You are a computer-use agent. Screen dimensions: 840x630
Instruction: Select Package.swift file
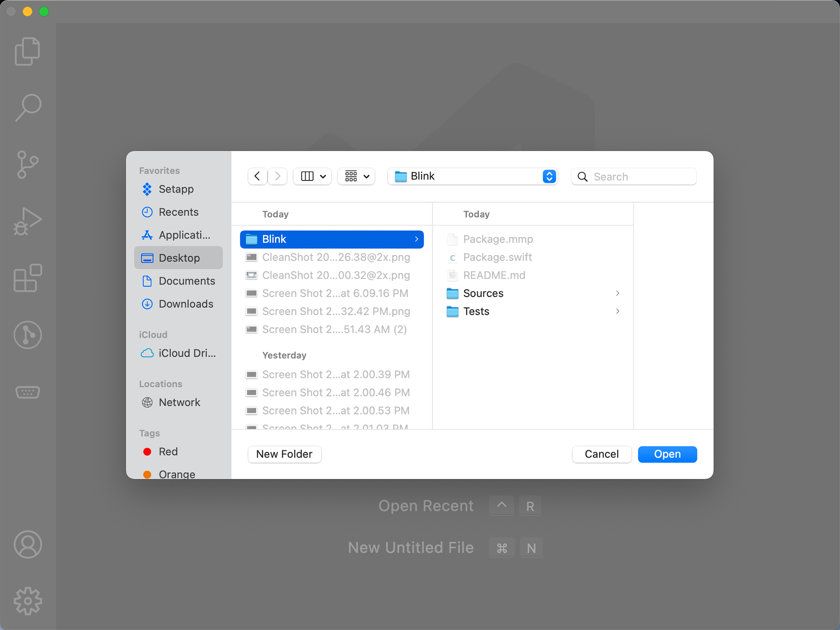pos(533,257)
